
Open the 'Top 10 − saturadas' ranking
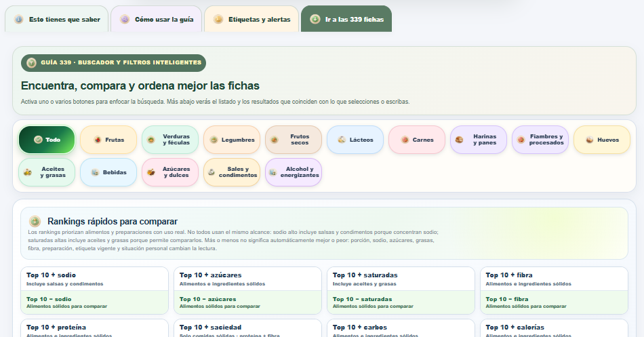click(401, 302)
